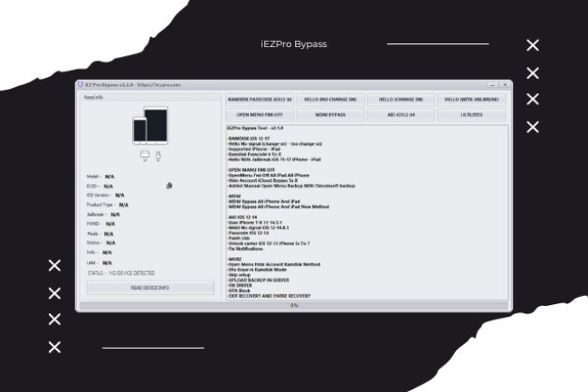Click the 'Fix Notifications' log line

point(246,249)
